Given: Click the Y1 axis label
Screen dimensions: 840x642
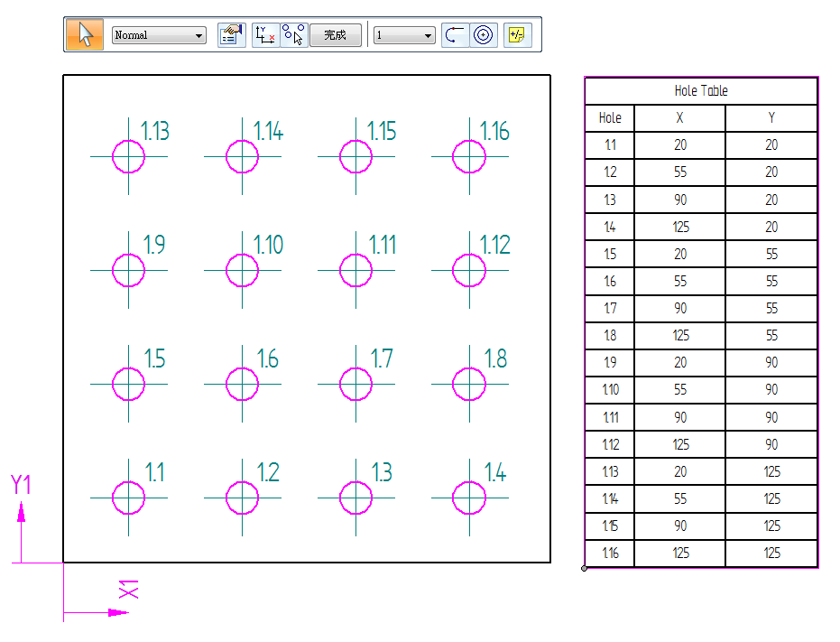Looking at the screenshot, I should (x=21, y=485).
